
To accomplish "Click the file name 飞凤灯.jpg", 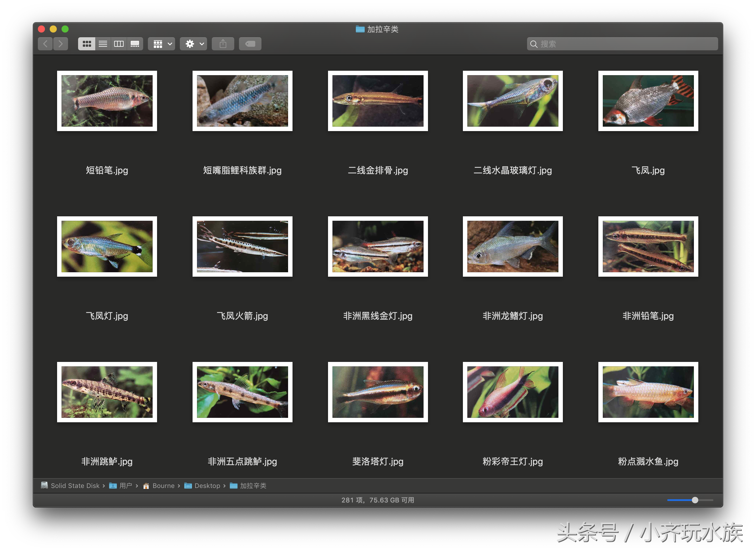I will 107,316.
